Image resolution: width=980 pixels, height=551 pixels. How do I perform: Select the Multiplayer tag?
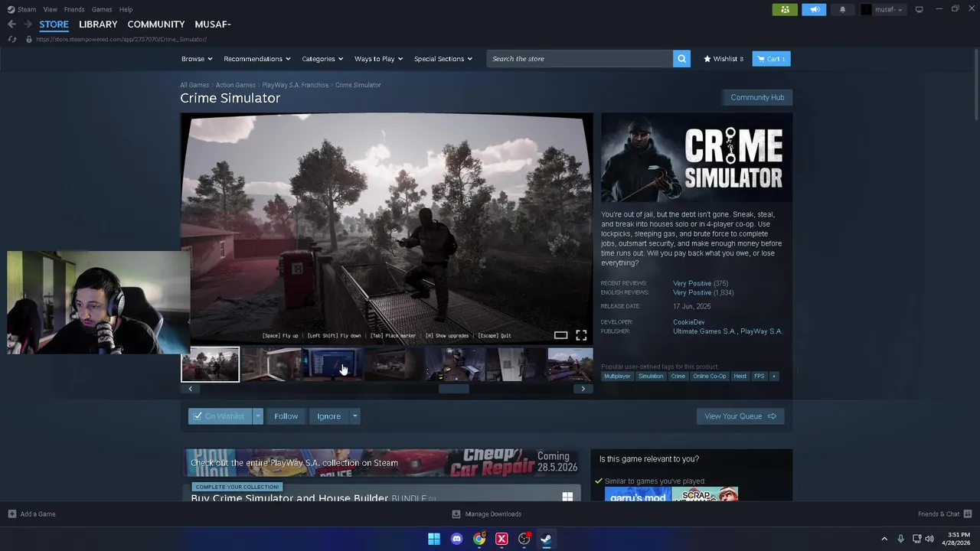pos(617,377)
